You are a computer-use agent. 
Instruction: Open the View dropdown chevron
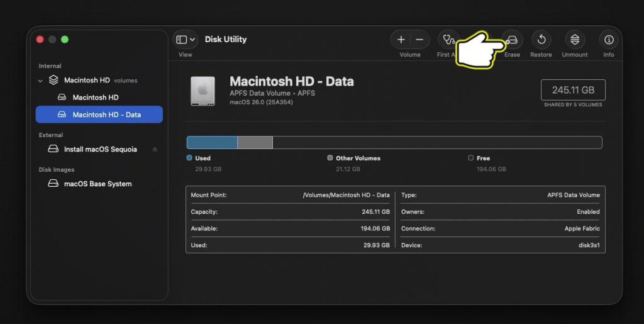[x=192, y=40]
